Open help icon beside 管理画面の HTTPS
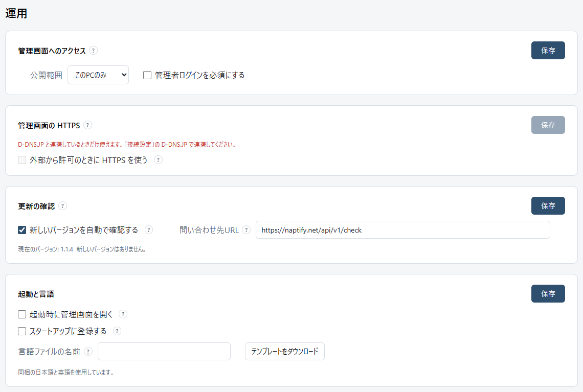The height and width of the screenshot is (392, 583). coord(87,125)
